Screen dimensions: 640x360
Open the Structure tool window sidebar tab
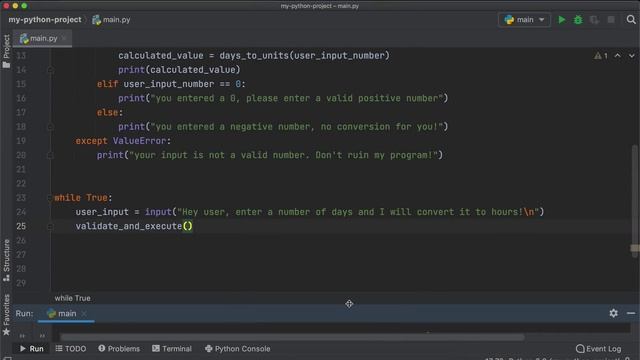[x=6, y=260]
